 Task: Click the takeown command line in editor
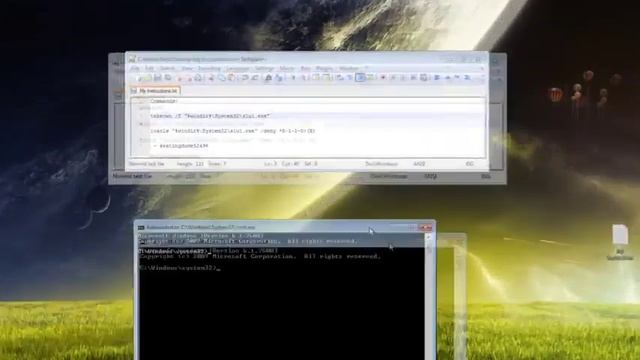[x=210, y=116]
